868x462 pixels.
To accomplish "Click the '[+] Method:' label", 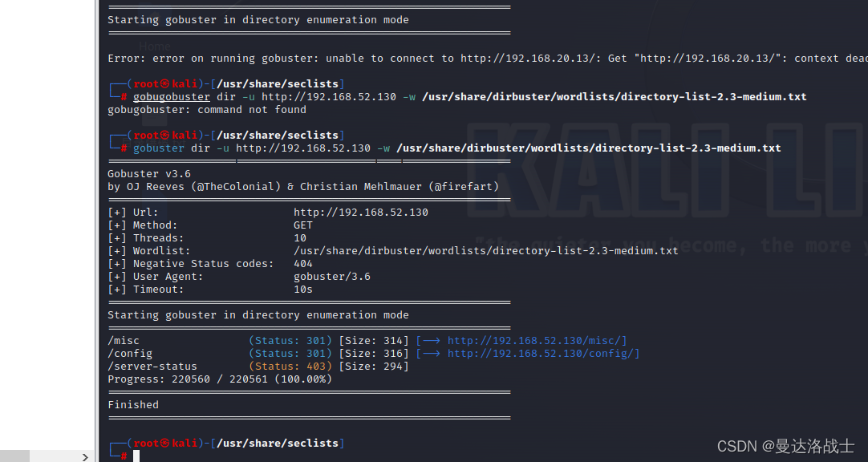I will click(142, 225).
